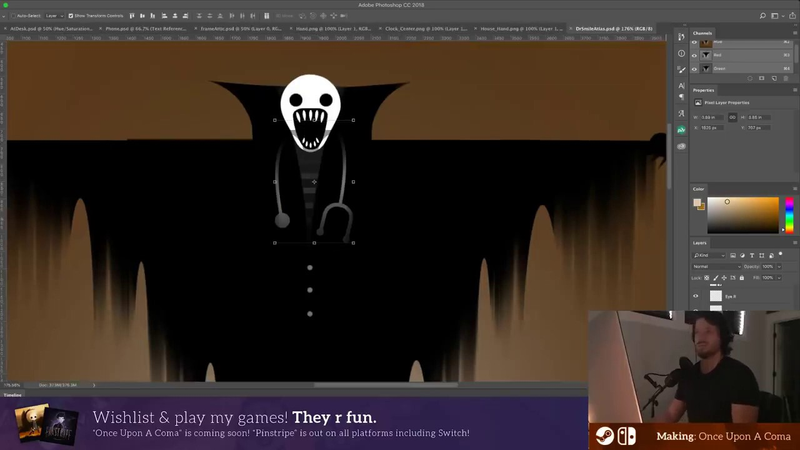Open the Fill slider dropdown arrow

pyautogui.click(x=779, y=278)
